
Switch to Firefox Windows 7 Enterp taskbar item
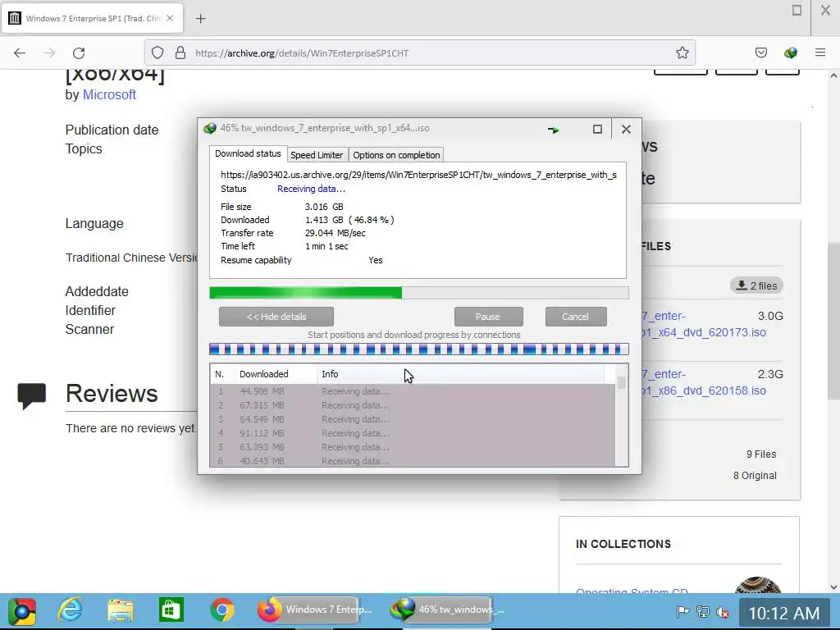click(315, 610)
